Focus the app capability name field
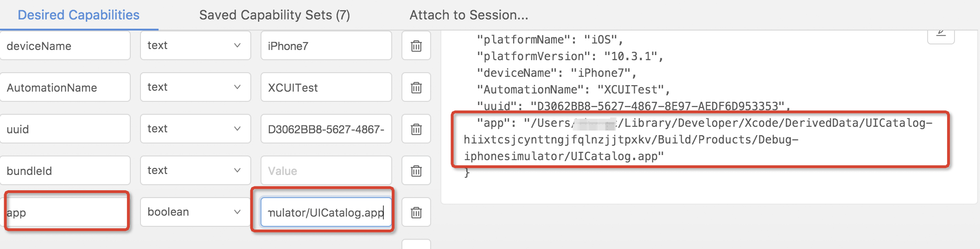Viewport: 980px width, 249px height. (66, 212)
